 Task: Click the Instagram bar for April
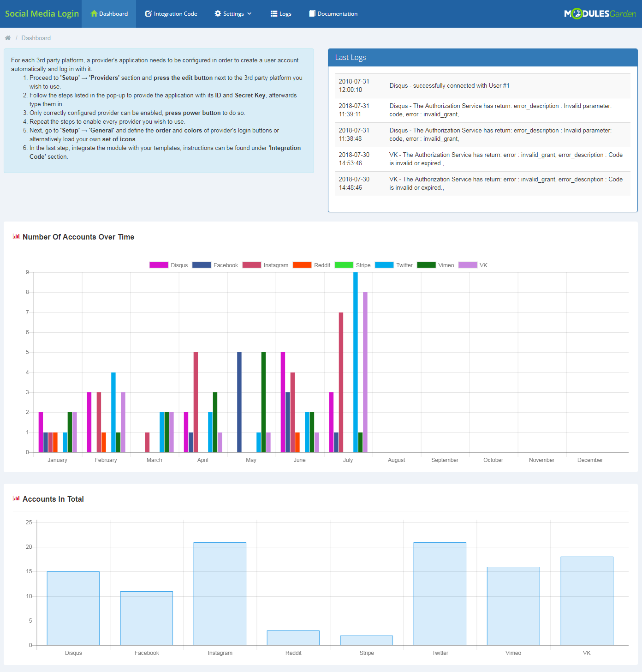(196, 402)
